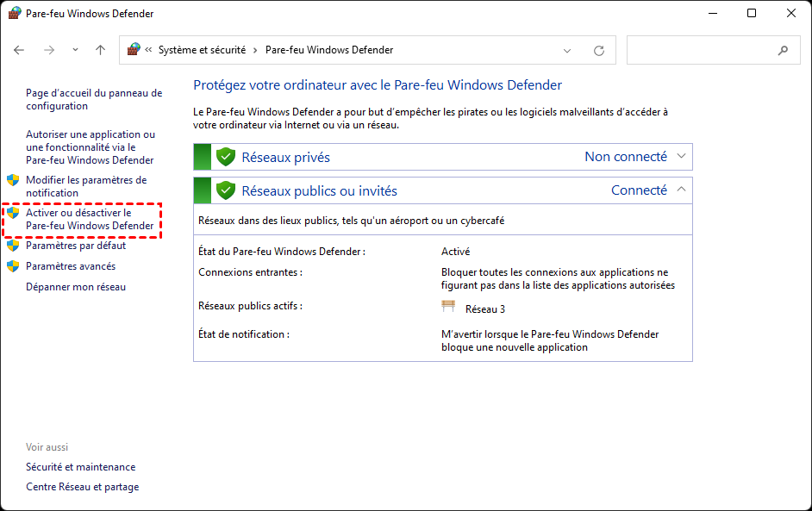Click 'Réseaux publics actifs :' label
Image resolution: width=812 pixels, height=511 pixels.
(250, 306)
